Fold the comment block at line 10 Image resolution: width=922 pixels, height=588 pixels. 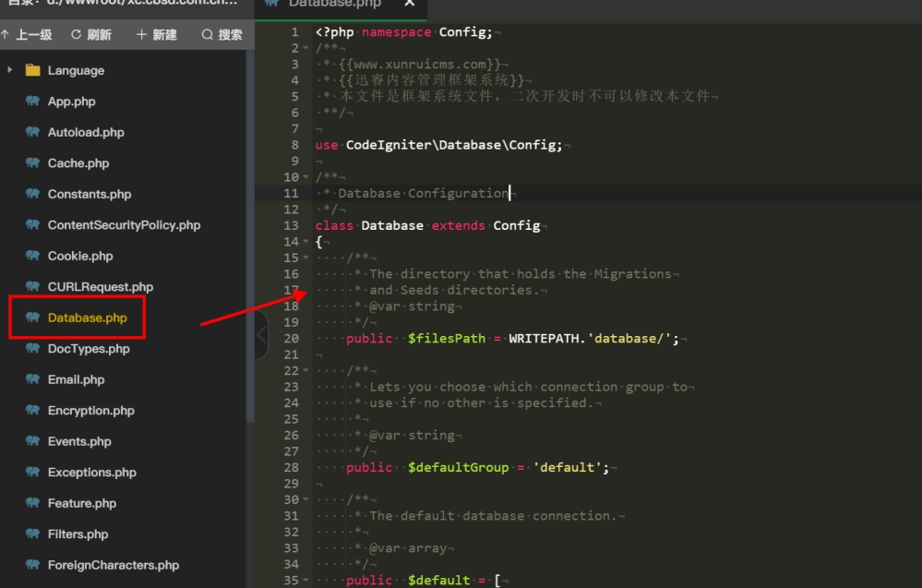click(x=305, y=177)
